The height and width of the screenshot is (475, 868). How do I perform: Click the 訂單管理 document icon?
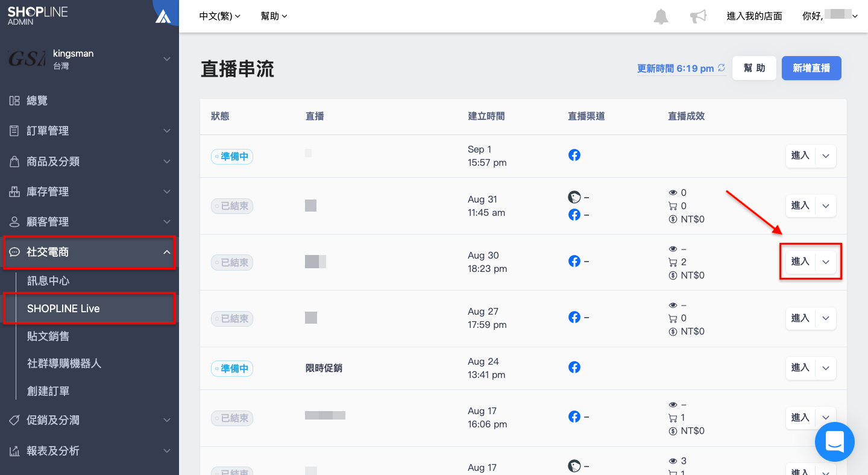tap(14, 131)
